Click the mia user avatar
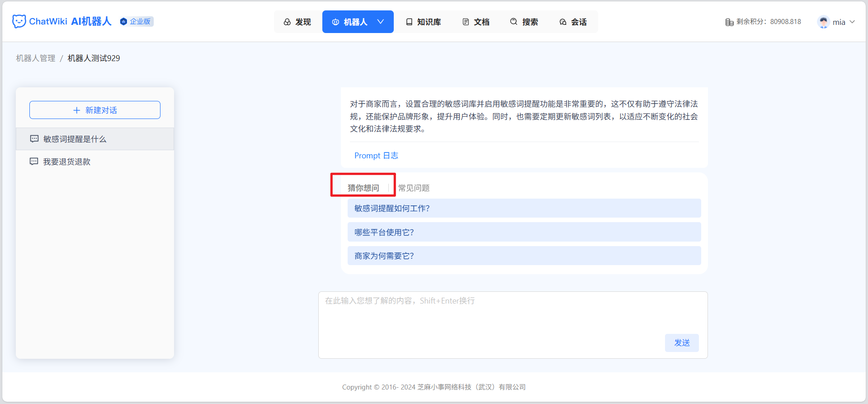 click(x=824, y=22)
